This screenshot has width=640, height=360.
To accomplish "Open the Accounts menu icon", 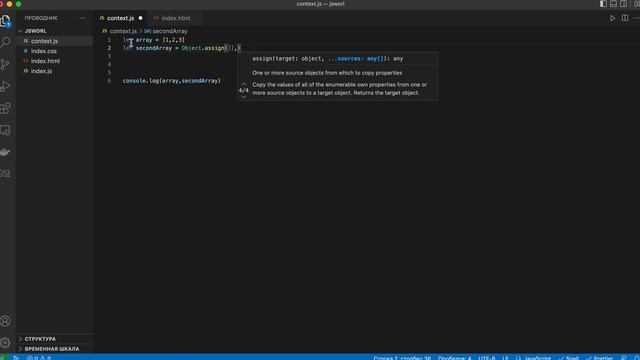I will (5, 321).
